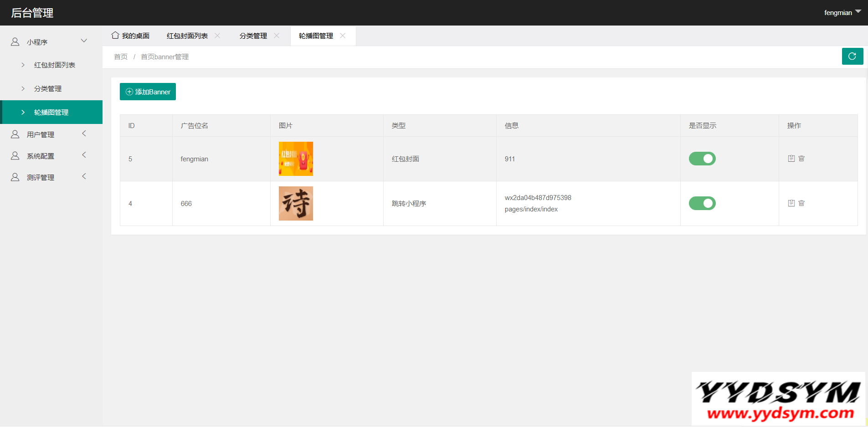Open the fengmian user dropdown

842,13
